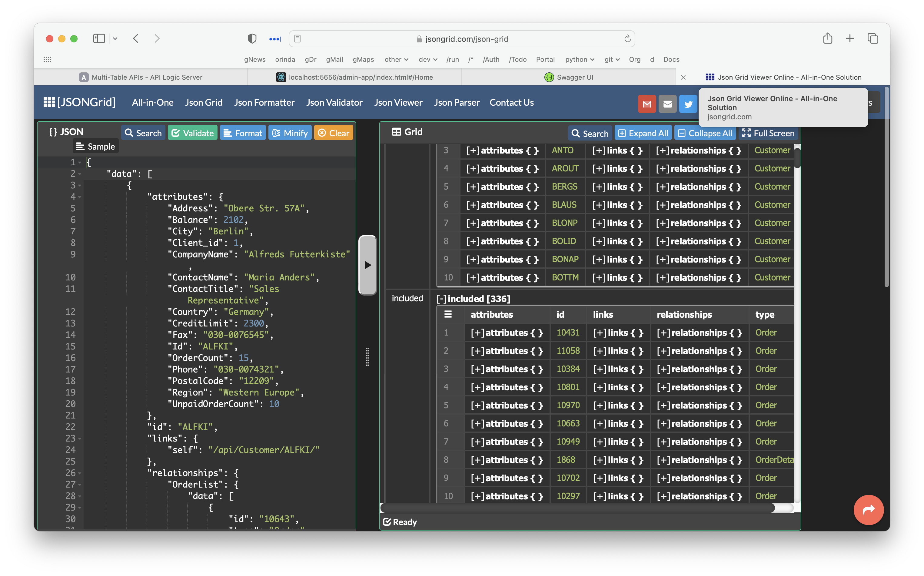Toggle fold arrow on JSON line 4
The width and height of the screenshot is (924, 576).
80,197
